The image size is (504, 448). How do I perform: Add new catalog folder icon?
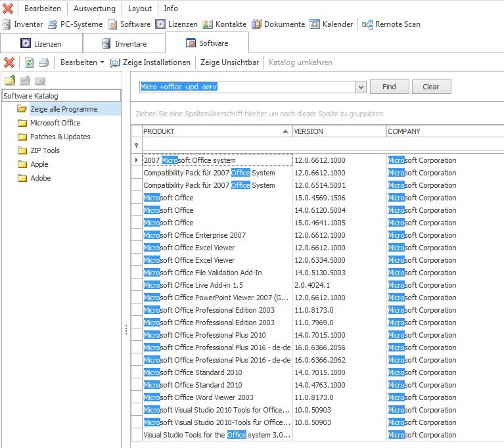(10, 80)
